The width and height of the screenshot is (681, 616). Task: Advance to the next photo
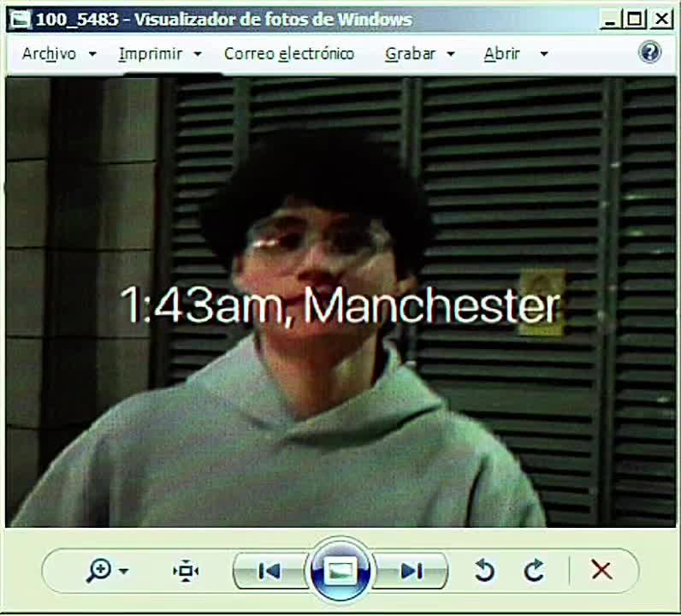click(x=412, y=571)
